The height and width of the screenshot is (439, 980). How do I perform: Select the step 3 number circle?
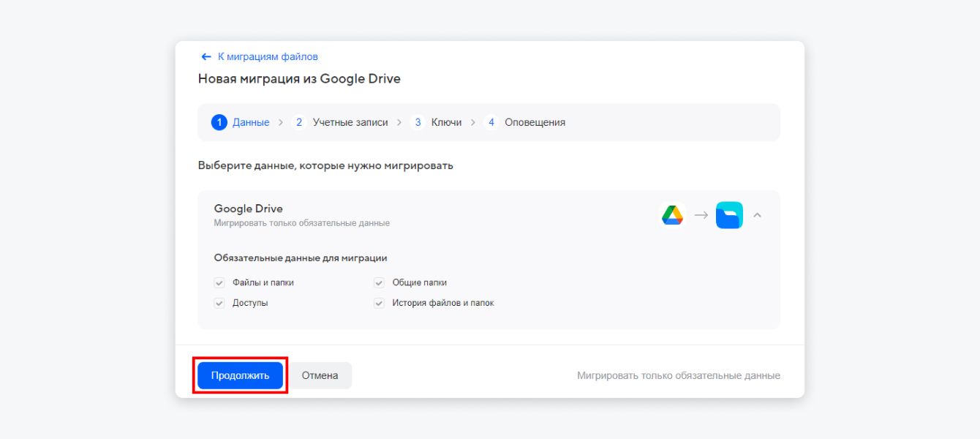coord(418,122)
